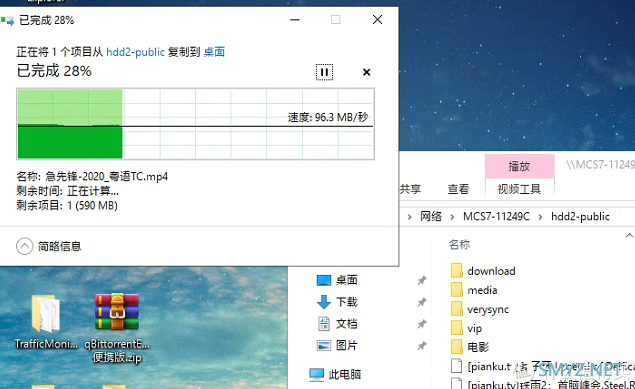Click the sort arrow above the file list
Viewport: 635px width, 389px height.
629,235
